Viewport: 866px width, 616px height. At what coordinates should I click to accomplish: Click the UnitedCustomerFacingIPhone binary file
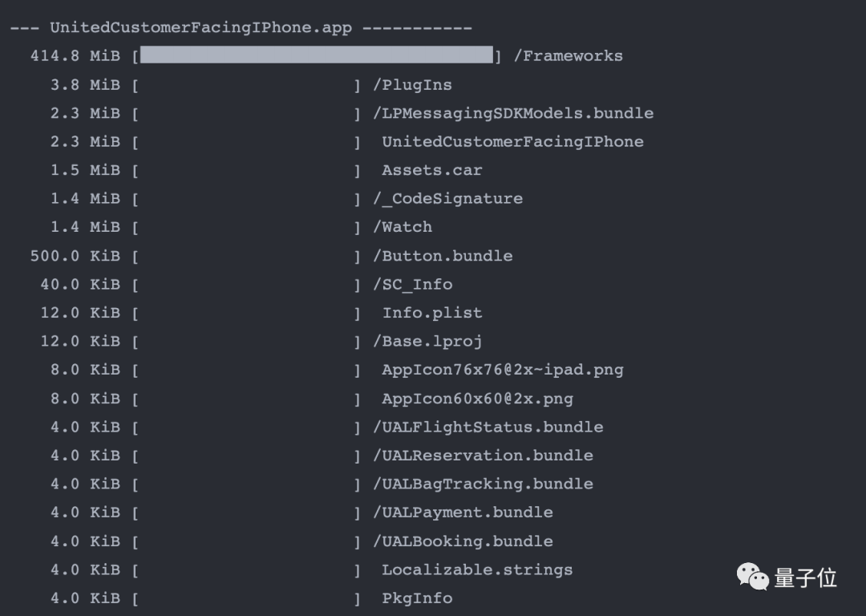(512, 142)
